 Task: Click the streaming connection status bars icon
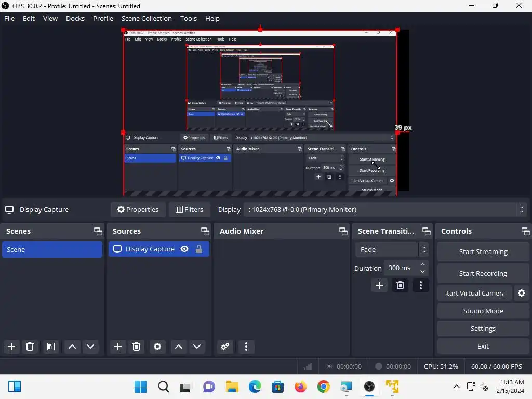(x=308, y=366)
